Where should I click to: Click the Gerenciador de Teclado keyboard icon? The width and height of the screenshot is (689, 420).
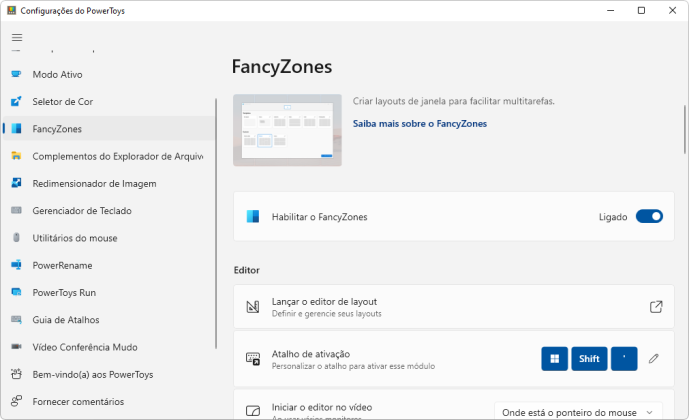coord(16,210)
